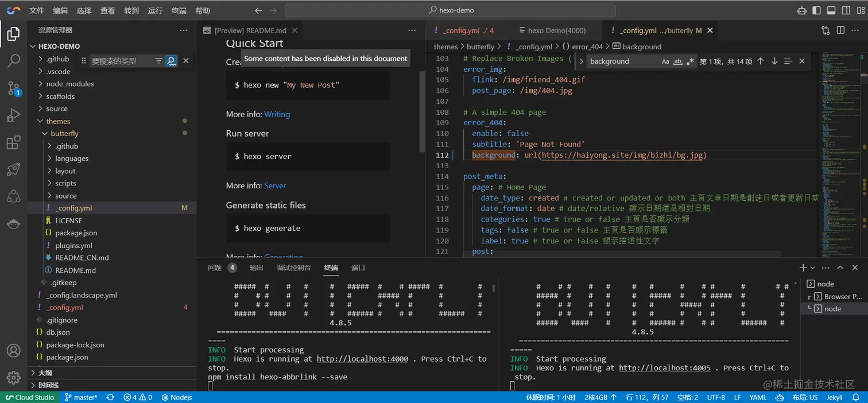Toggle primary side bar layout icon

tap(816, 10)
